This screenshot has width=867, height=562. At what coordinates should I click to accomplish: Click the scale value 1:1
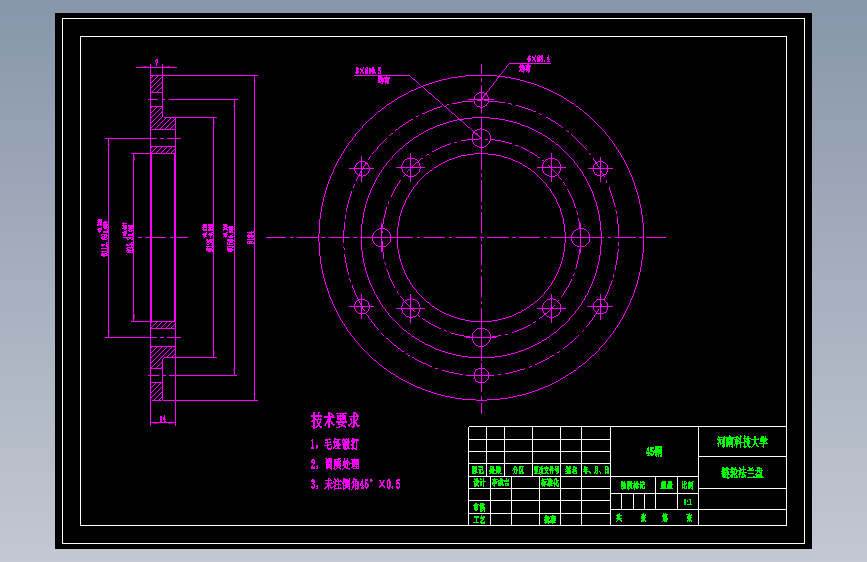pyautogui.click(x=688, y=502)
